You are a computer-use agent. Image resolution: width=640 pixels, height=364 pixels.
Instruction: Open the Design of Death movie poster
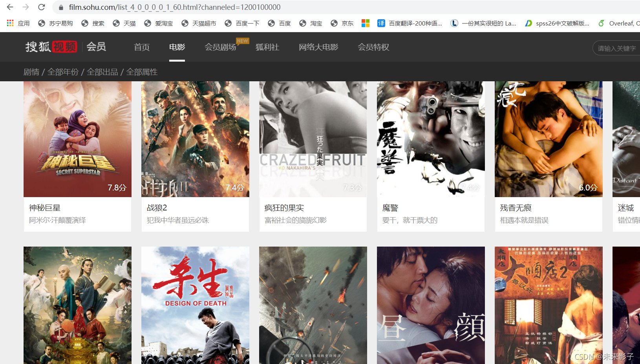195,305
